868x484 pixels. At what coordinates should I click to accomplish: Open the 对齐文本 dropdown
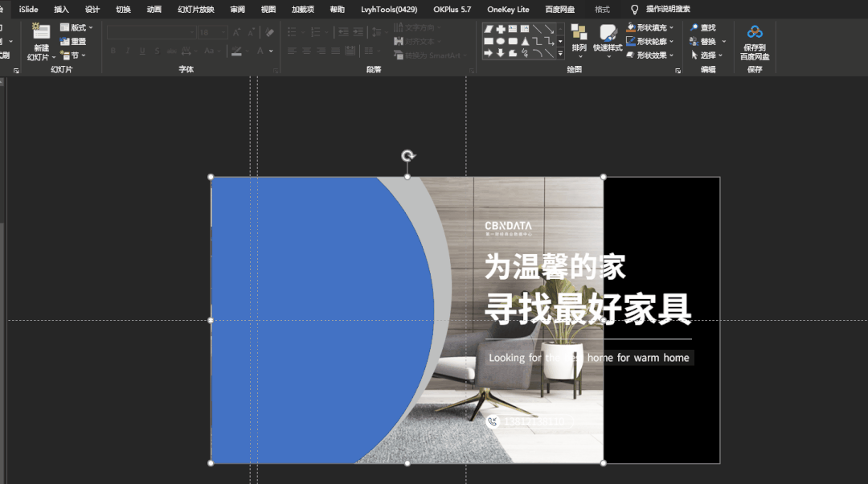[x=417, y=42]
